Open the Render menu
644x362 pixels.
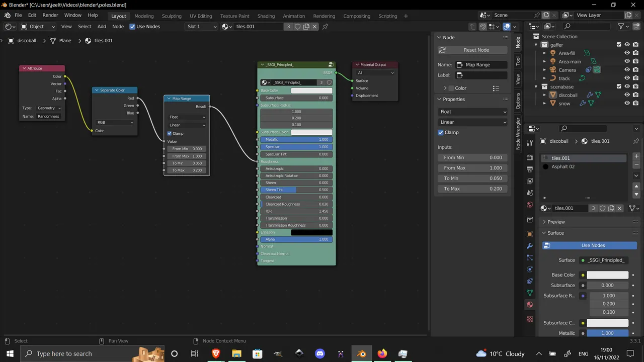coord(50,16)
